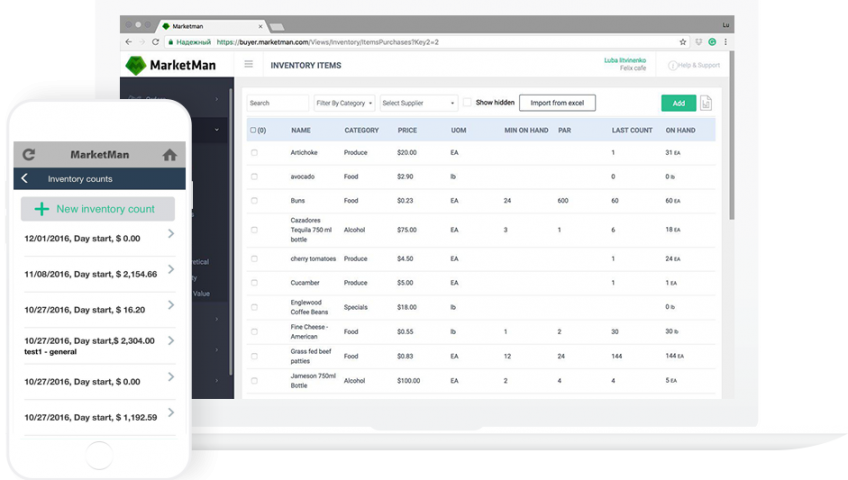This screenshot has width=848, height=480.
Task: Click the Import from excel button
Action: tap(557, 103)
